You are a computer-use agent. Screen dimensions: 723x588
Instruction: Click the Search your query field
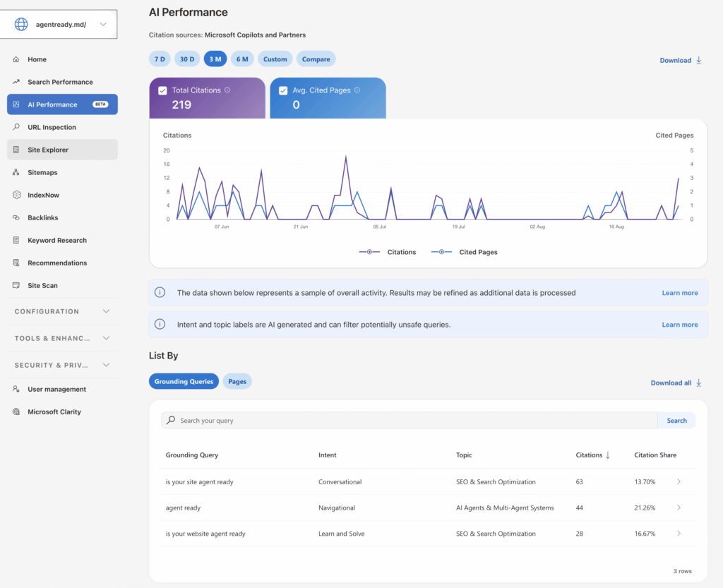click(x=409, y=420)
